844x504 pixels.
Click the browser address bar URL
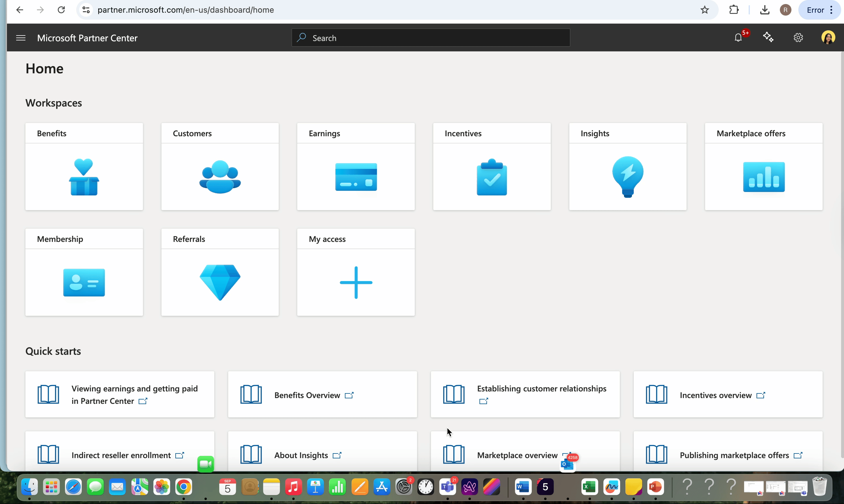point(185,10)
